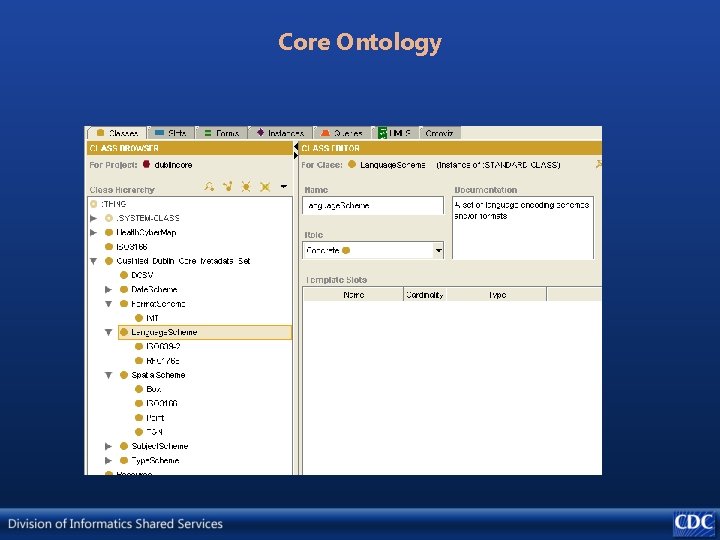Select the highlighted LanguageScheme class
Screen dimensions: 720x540
[205, 332]
